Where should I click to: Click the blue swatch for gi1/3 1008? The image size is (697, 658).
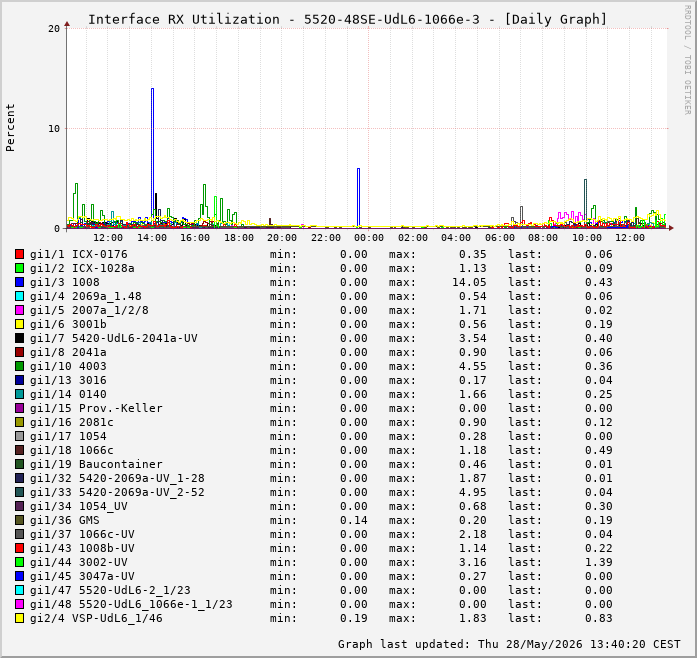point(19,282)
